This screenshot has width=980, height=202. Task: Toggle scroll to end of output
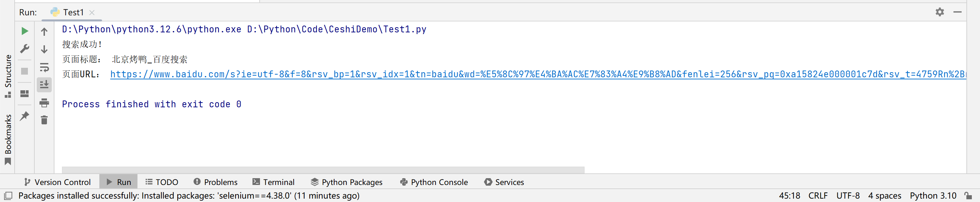click(x=44, y=84)
